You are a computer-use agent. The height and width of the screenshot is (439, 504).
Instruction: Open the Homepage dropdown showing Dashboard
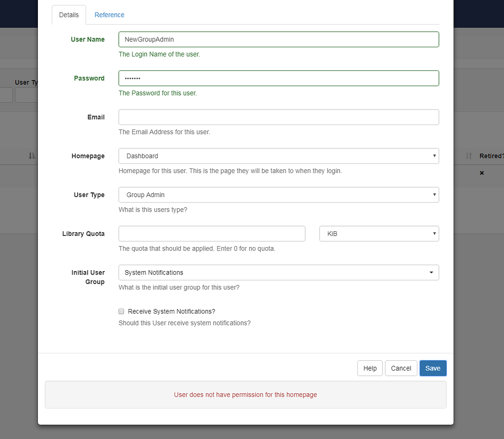[x=279, y=156]
